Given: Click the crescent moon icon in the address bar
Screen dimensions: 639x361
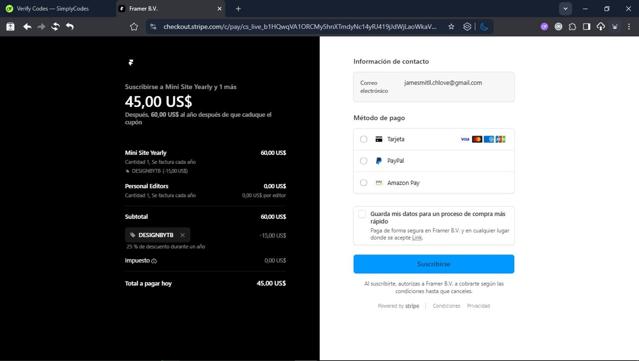Looking at the screenshot, I should [484, 26].
